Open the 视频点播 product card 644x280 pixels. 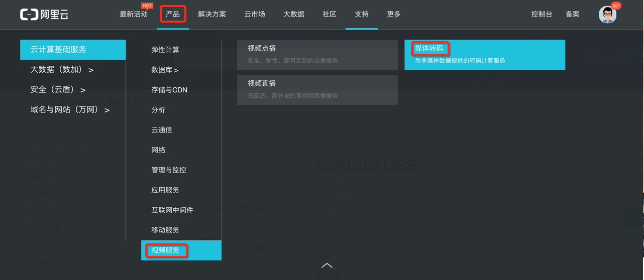[317, 55]
